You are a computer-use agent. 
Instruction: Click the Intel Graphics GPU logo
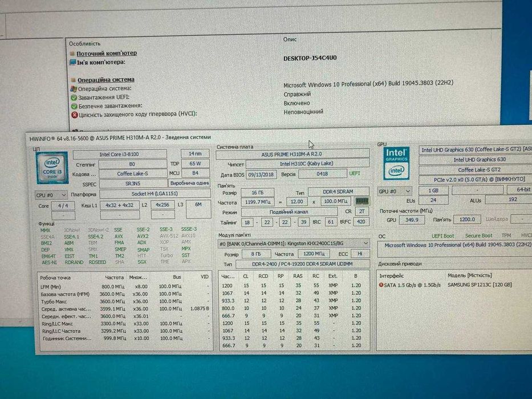pyautogui.click(x=396, y=163)
